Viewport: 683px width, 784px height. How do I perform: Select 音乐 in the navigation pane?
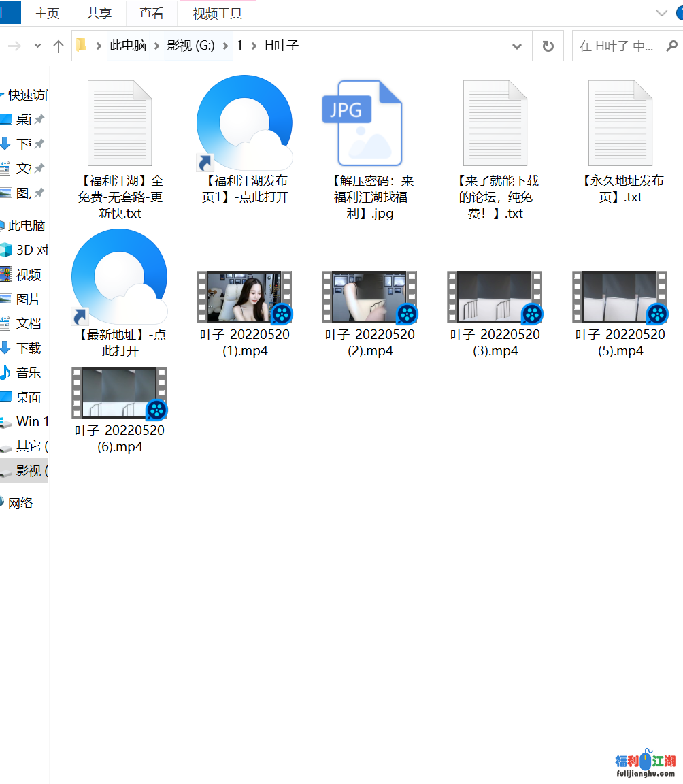point(29,372)
